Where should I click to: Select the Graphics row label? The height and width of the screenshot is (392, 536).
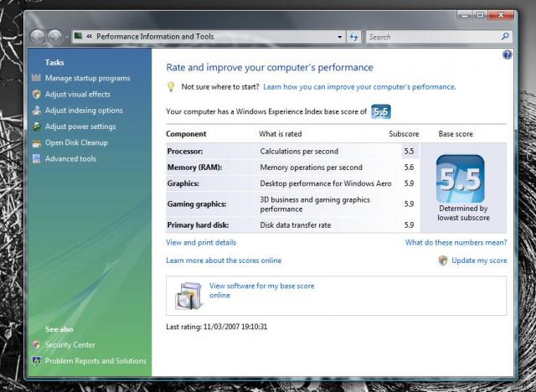coord(183,183)
